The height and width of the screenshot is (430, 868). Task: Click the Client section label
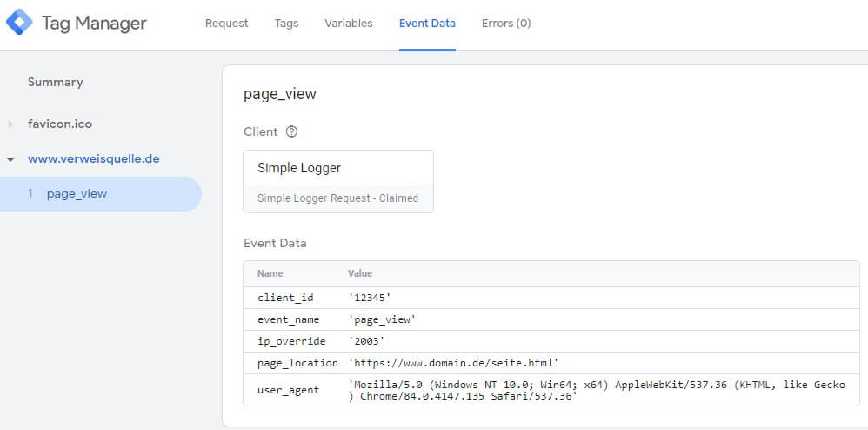[261, 132]
